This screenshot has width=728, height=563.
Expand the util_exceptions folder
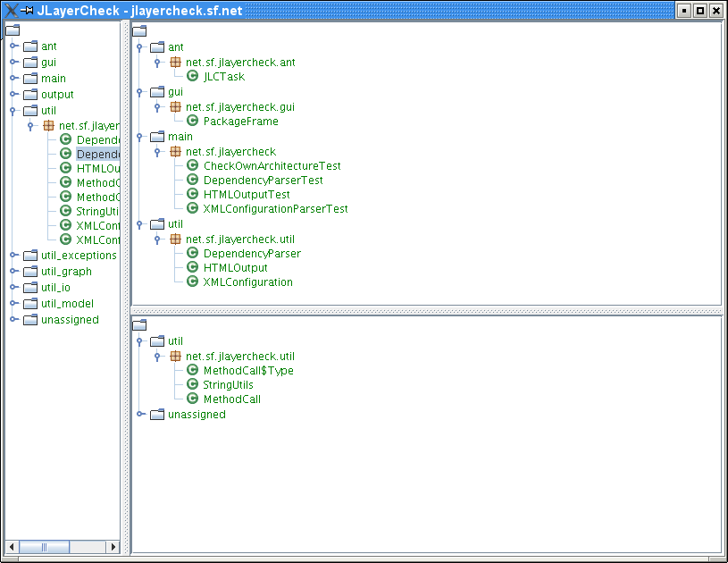pos(13,255)
